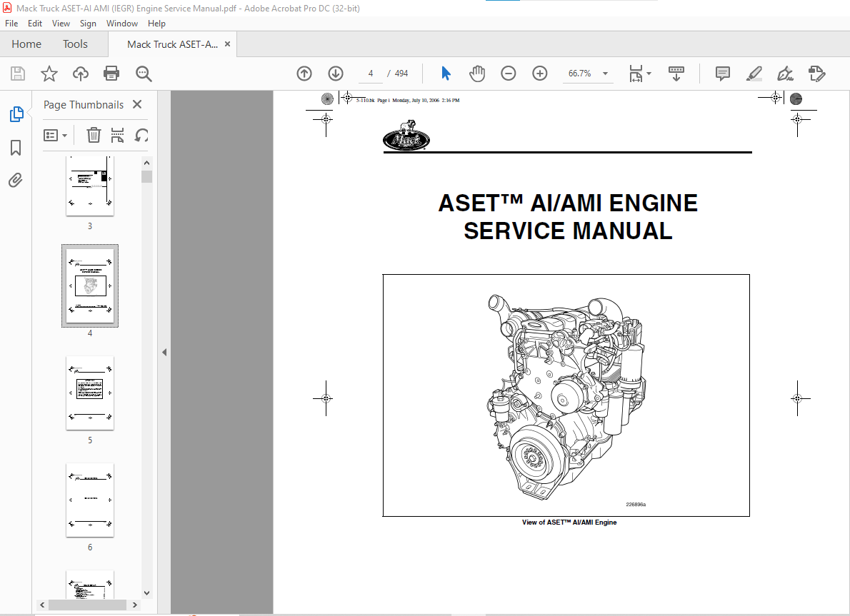Print the document with printer icon
The image size is (850, 616).
[111, 74]
